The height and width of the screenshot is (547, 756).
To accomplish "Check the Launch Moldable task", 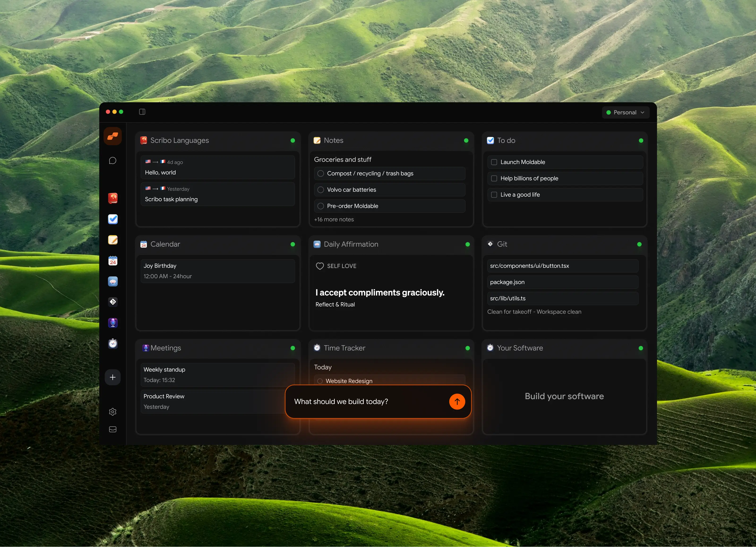I will tap(494, 162).
